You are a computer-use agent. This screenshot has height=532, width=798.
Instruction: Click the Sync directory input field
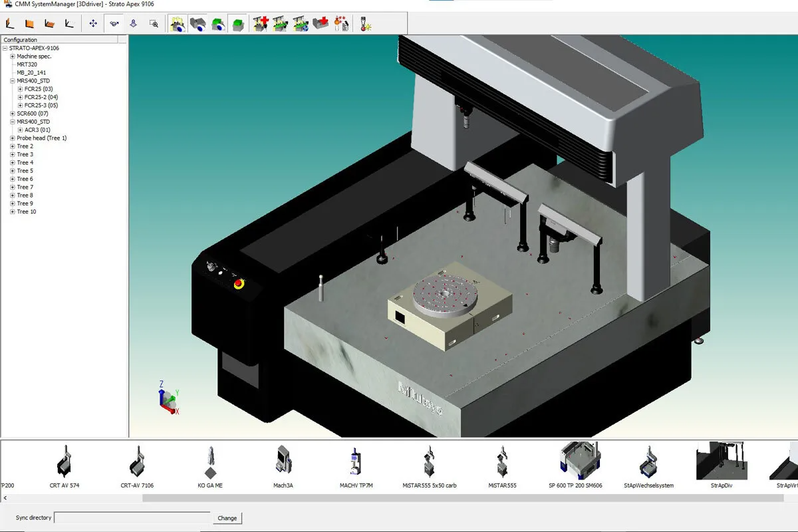point(133,517)
